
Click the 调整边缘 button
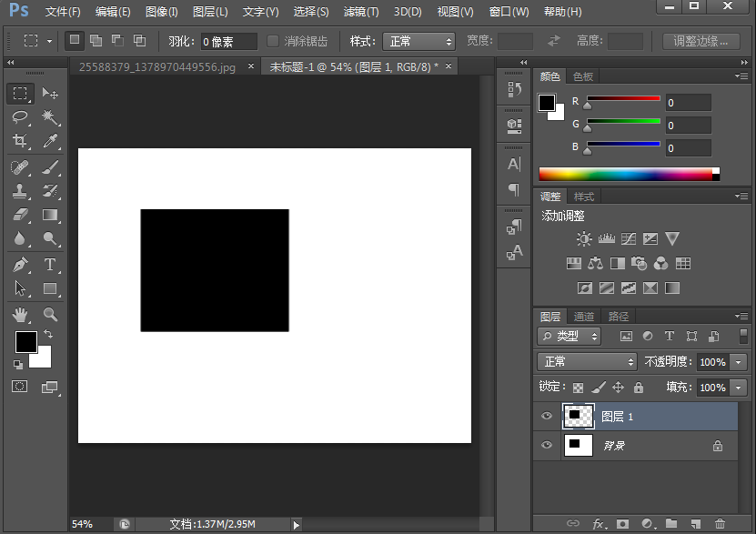[x=701, y=42]
